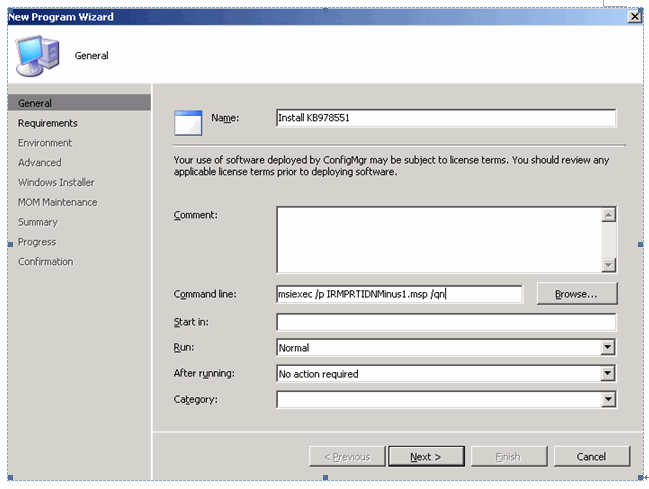Click the New Program Wizard title bar text

[61, 17]
